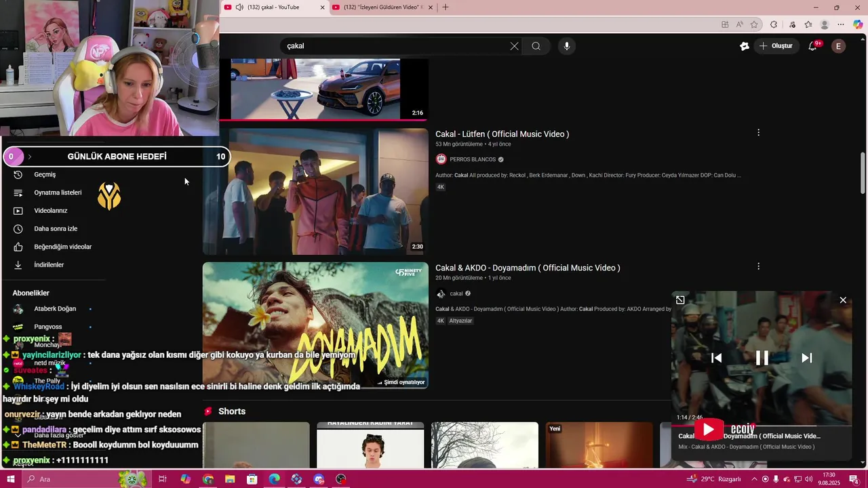This screenshot has width=868, height=488.
Task: Open the Doyamadım video thumbnail
Action: [315, 325]
